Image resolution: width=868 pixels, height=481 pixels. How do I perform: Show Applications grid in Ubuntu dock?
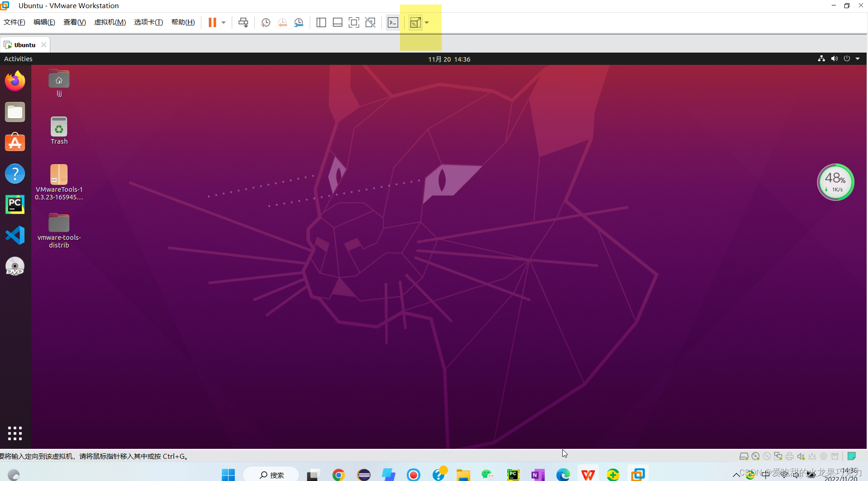pos(15,433)
